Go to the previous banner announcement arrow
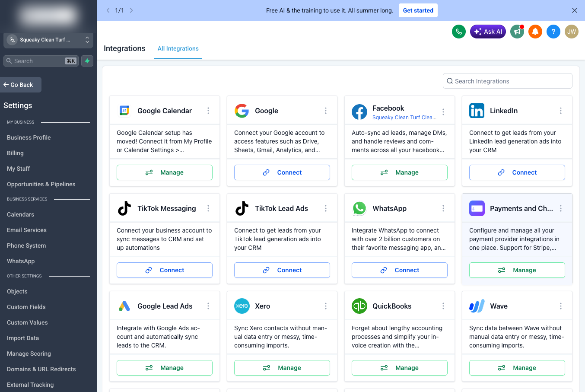This screenshot has width=585, height=392. [x=108, y=10]
